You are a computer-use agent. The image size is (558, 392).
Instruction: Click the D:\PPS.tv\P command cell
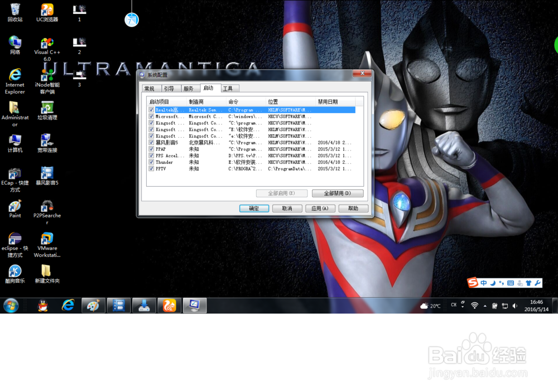(x=245, y=156)
